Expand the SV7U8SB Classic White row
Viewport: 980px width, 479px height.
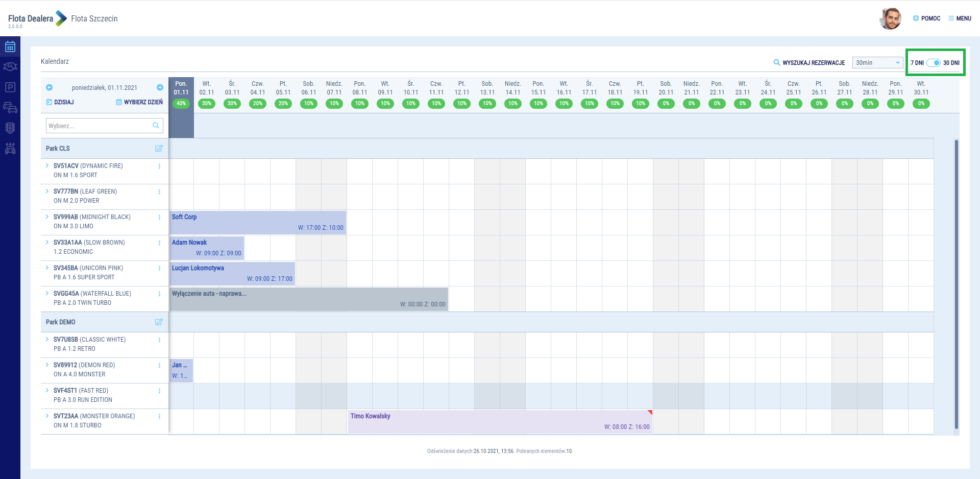[47, 339]
